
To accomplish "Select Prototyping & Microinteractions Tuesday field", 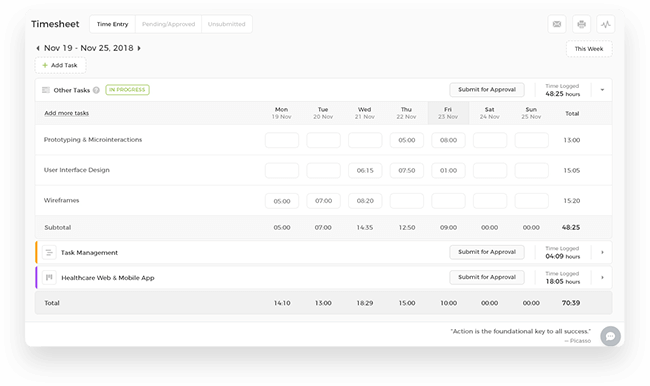I will pos(323,140).
